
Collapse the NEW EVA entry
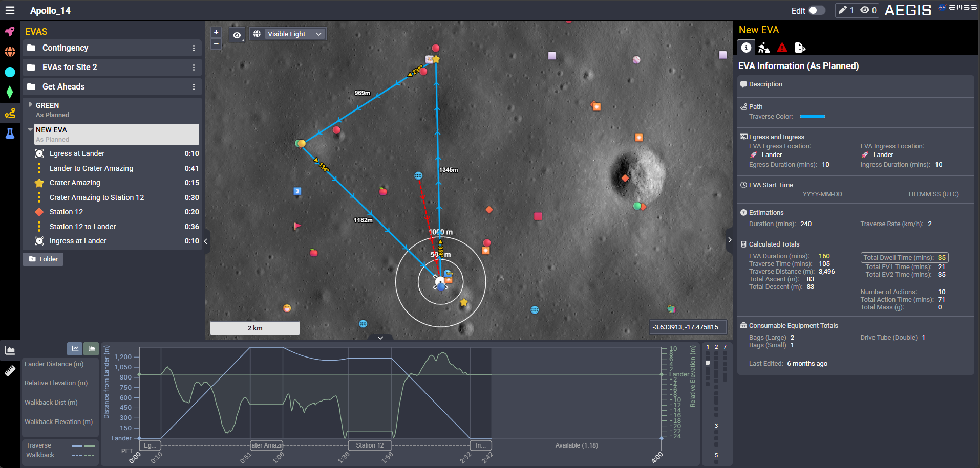click(x=30, y=129)
